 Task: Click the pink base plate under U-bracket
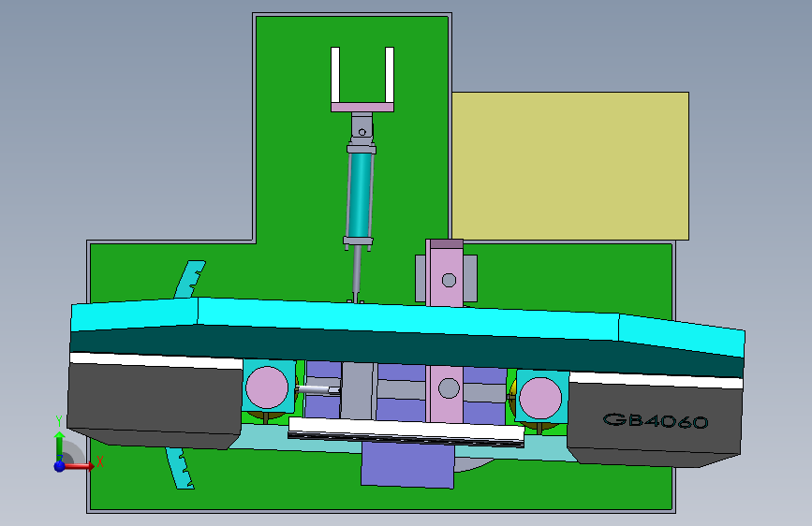click(362, 108)
